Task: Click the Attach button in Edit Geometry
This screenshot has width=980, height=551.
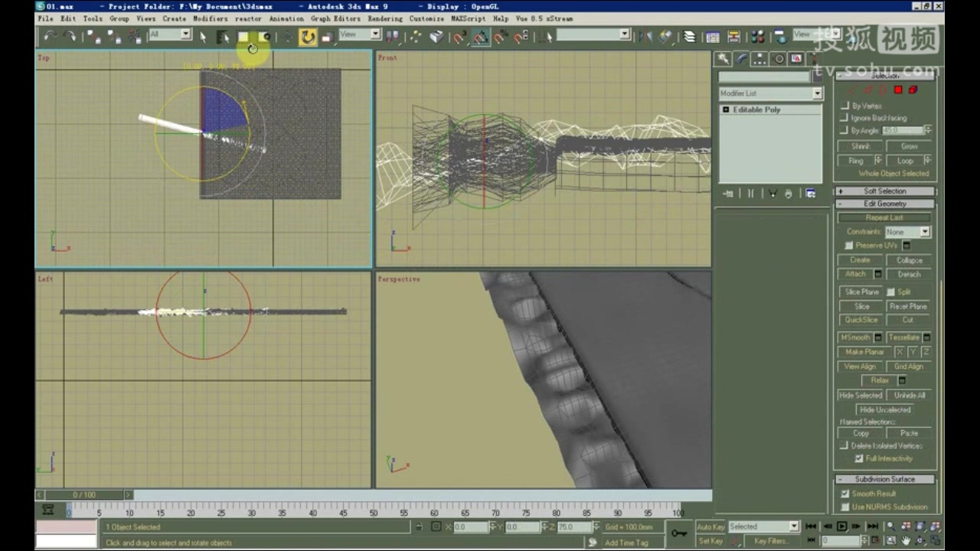Action: 856,273
